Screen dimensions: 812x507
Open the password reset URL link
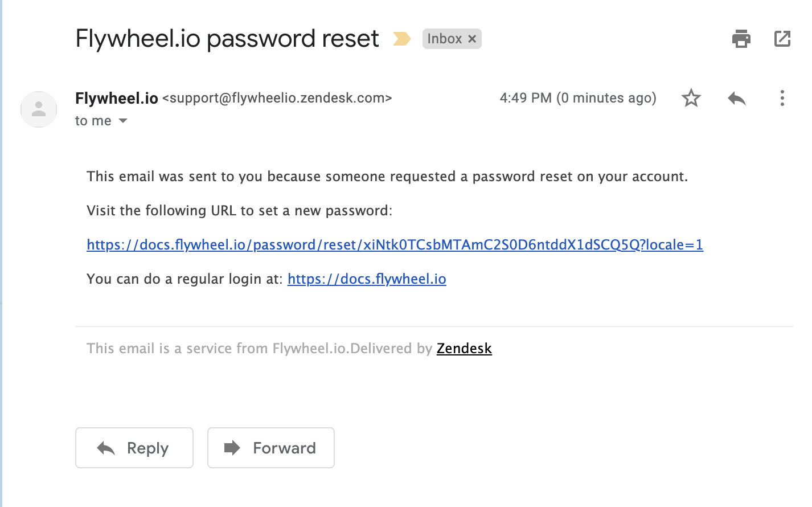pos(395,245)
